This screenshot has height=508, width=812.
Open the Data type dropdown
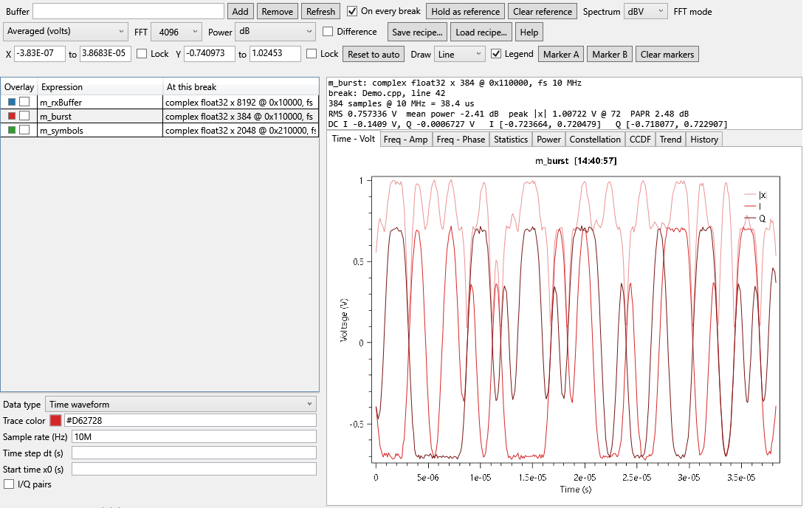pyautogui.click(x=181, y=405)
